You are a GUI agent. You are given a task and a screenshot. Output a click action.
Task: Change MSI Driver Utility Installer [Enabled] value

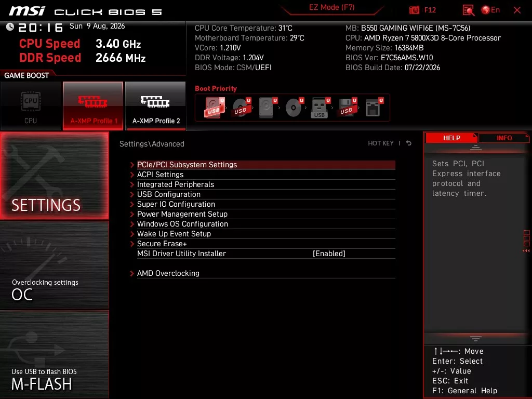(329, 254)
